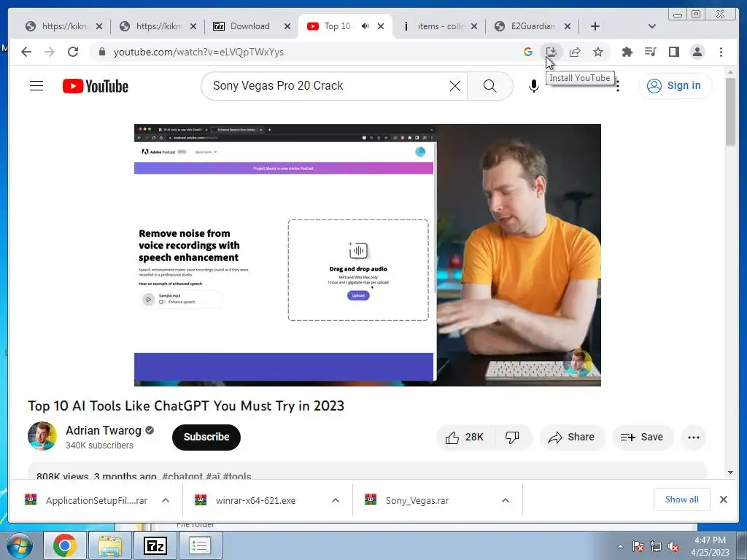Expand the tab search dropdown

(652, 26)
